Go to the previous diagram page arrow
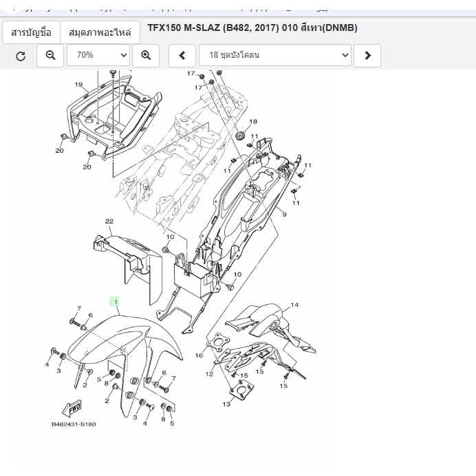The image size is (476, 476). [x=182, y=56]
